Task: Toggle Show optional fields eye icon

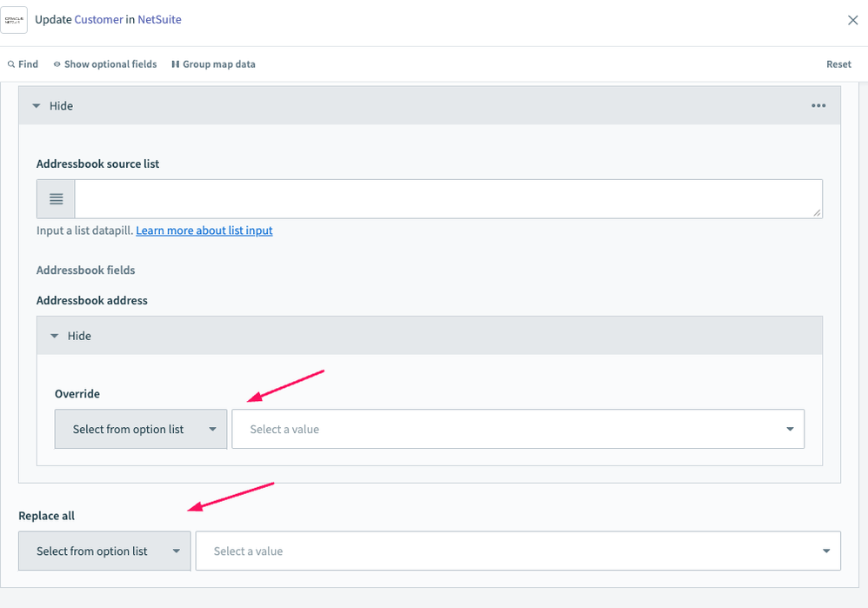Action: 57,64
